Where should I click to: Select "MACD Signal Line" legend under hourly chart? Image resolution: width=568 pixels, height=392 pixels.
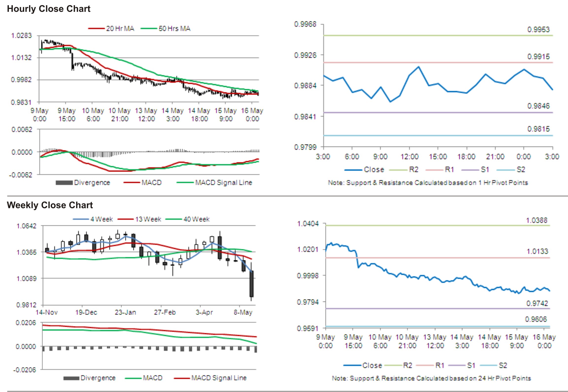click(x=224, y=183)
